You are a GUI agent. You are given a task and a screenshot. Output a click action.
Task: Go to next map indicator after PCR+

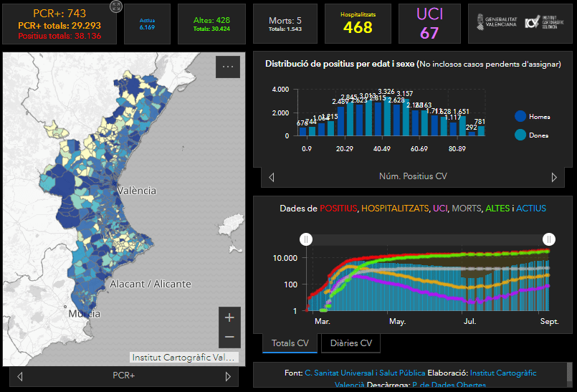228,376
